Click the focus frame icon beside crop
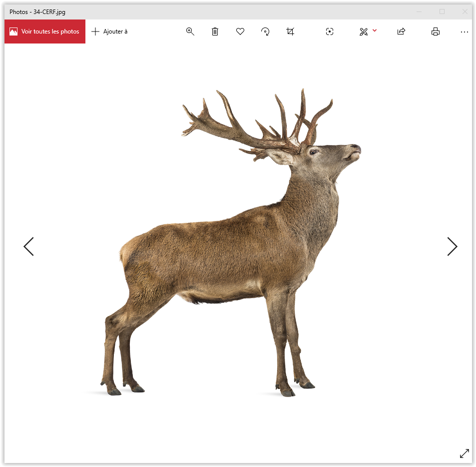This screenshot has height=467, width=476. point(329,31)
